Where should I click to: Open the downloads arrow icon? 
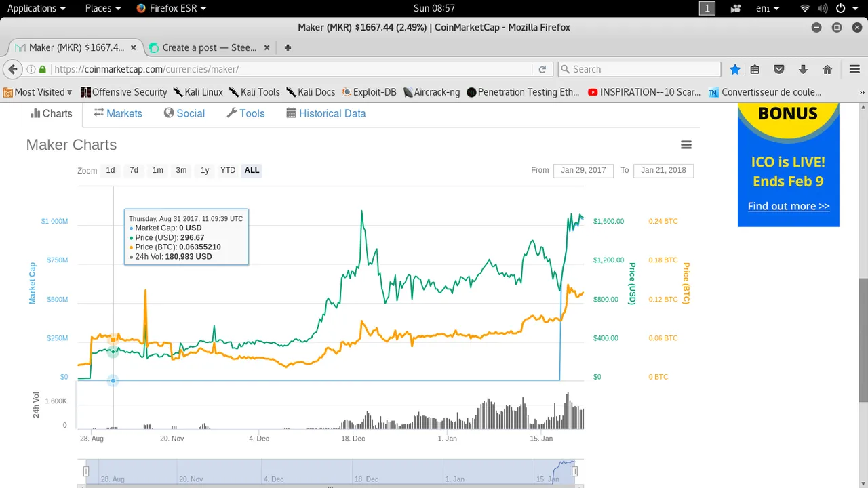(803, 69)
